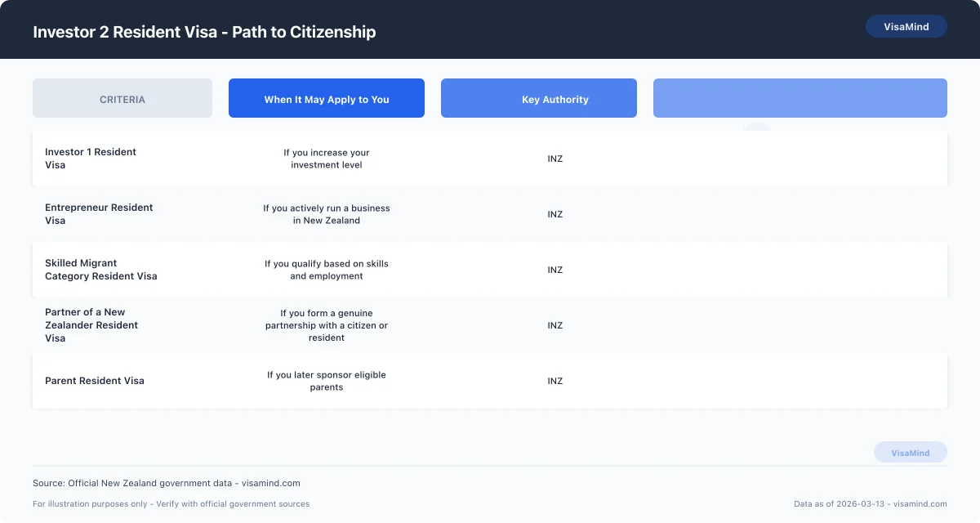Click INZ in the Parent Resident Visa row

[555, 381]
